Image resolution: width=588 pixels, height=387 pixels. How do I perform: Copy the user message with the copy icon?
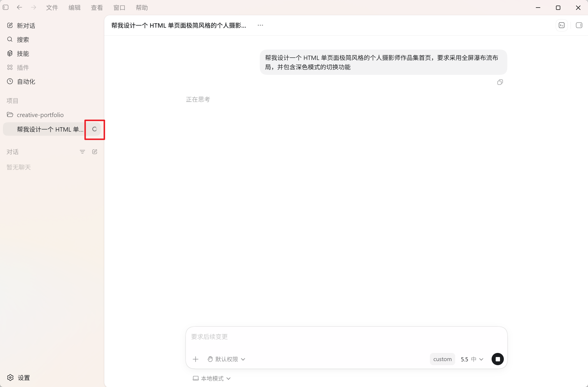(500, 82)
